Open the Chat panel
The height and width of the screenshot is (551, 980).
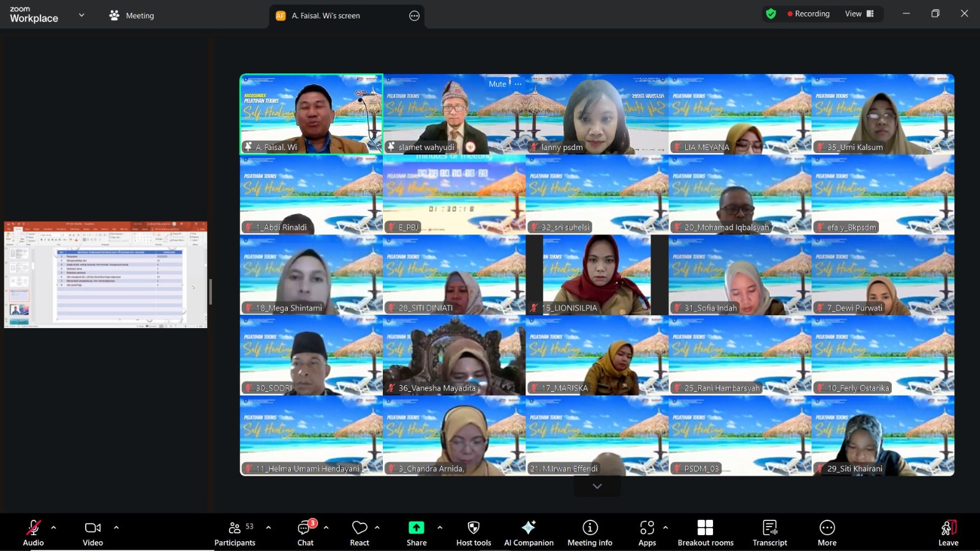tap(305, 533)
